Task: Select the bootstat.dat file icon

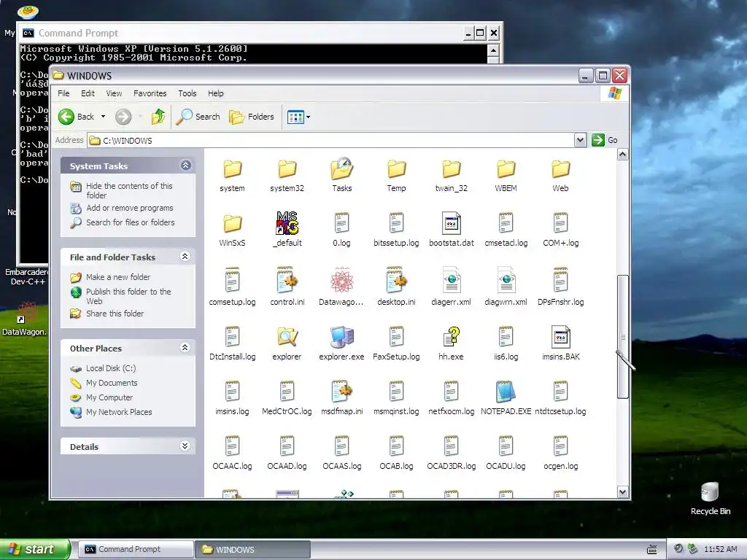Action: [451, 223]
